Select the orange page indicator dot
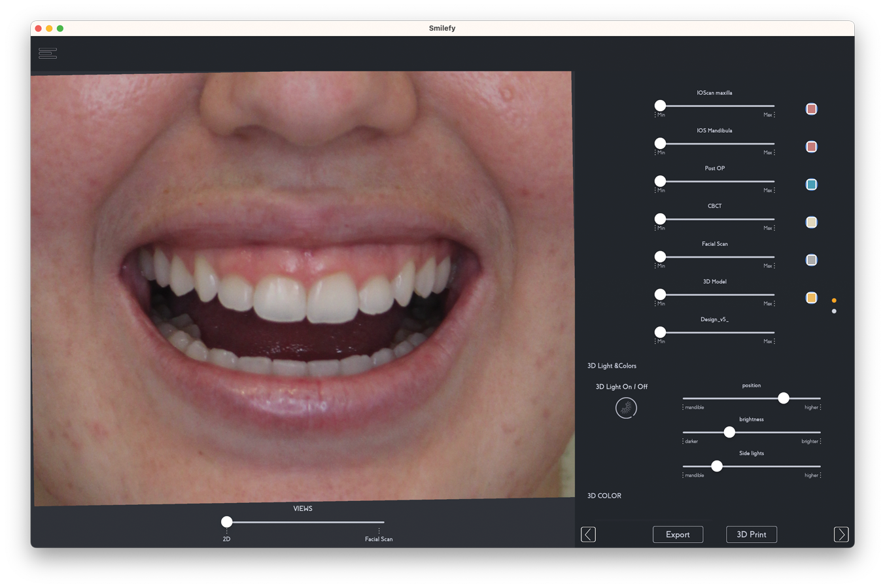 pyautogui.click(x=834, y=301)
